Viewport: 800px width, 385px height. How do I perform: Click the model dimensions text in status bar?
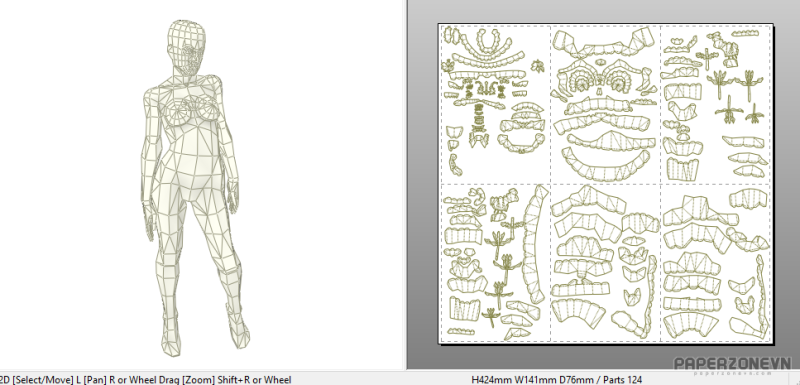pos(557,379)
